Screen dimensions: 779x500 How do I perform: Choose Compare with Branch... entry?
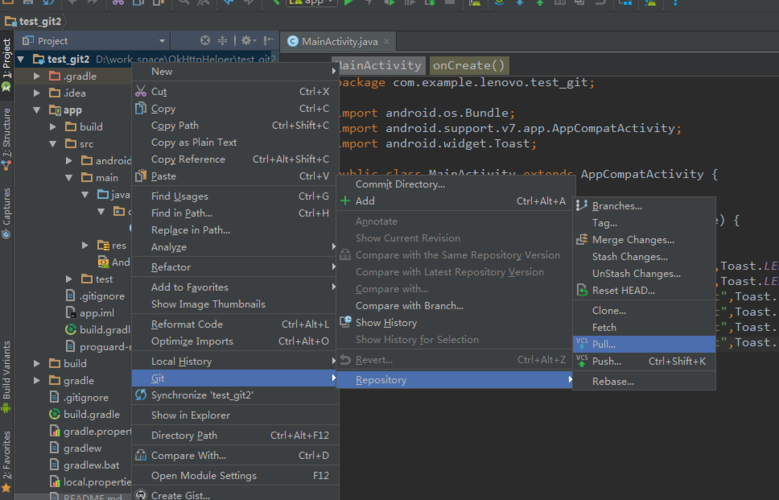(x=455, y=306)
